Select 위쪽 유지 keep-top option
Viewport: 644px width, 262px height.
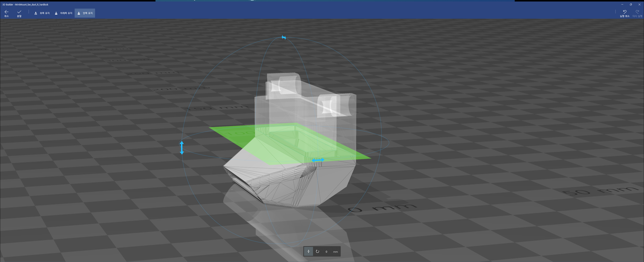click(42, 13)
